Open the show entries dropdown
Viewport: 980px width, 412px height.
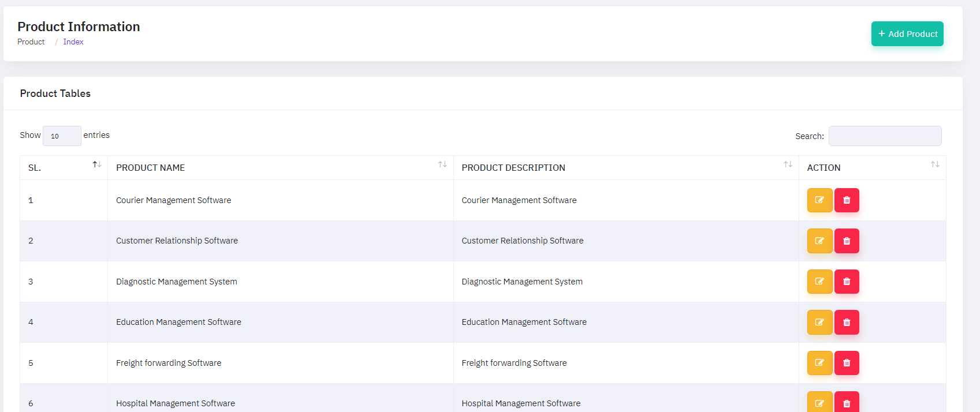tap(62, 136)
